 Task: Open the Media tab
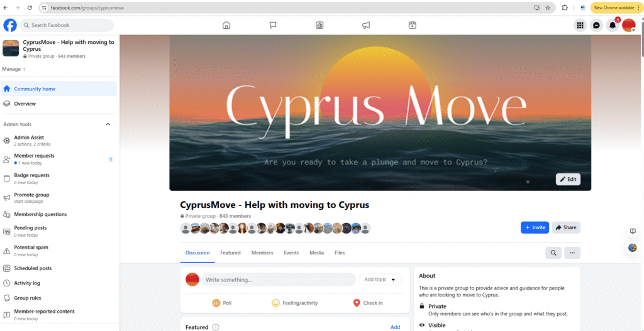[317, 252]
